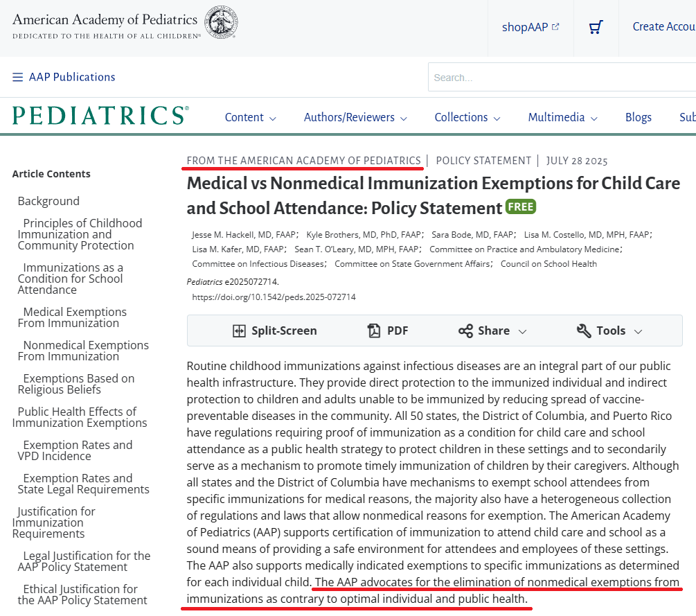
Task: Click the Create Account link
Action: 663,26
